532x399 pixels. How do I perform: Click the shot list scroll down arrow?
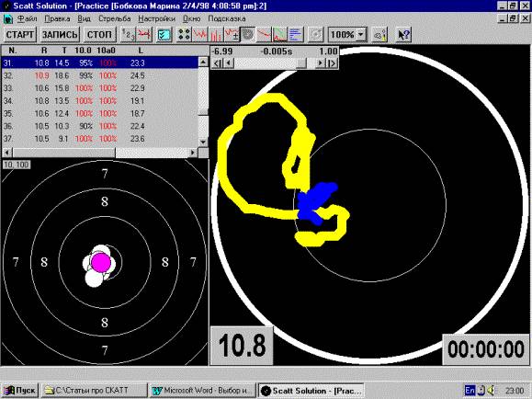[203, 142]
